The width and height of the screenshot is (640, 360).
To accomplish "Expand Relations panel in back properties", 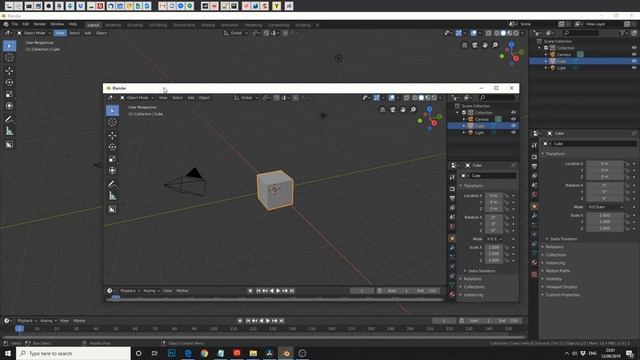I will pyautogui.click(x=554, y=247).
